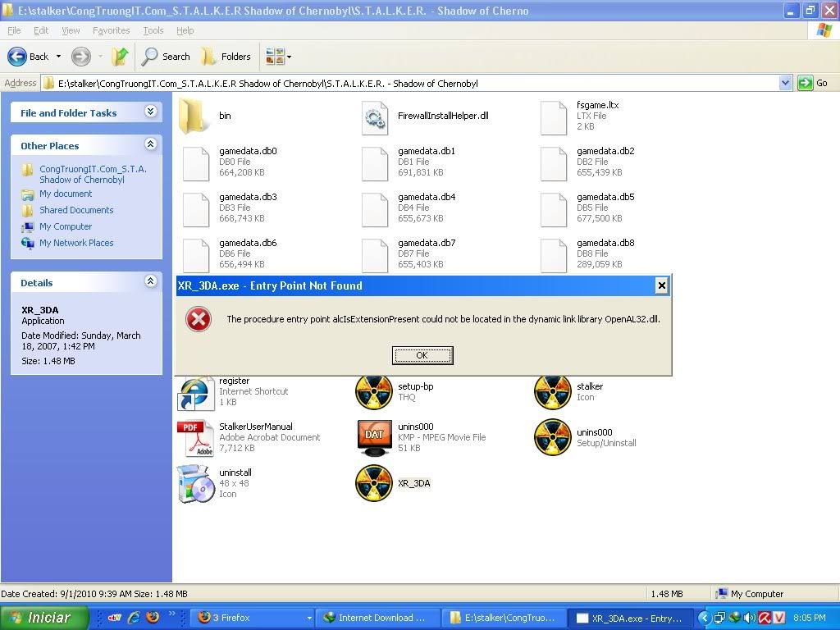Open the Help menu

185,30
